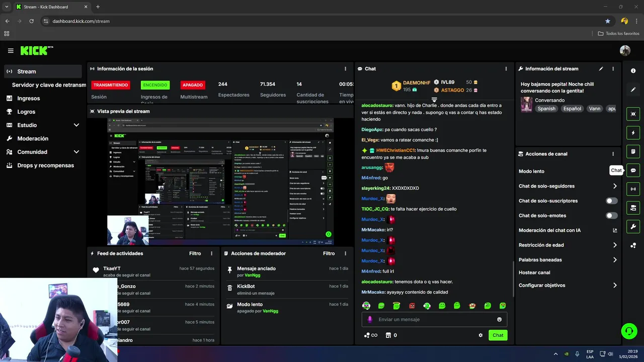Edit stream information with pencil icon
Viewport: 644px width, 362px height.
[601, 69]
